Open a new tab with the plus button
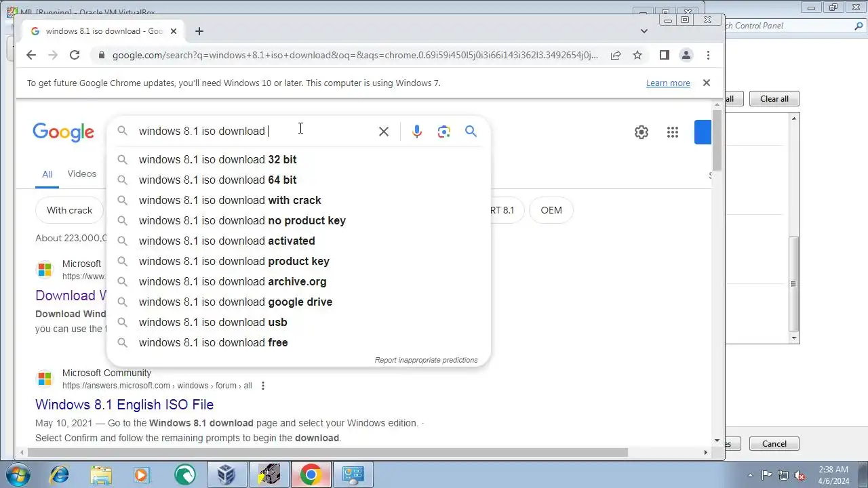This screenshot has height=488, width=868. (x=199, y=31)
